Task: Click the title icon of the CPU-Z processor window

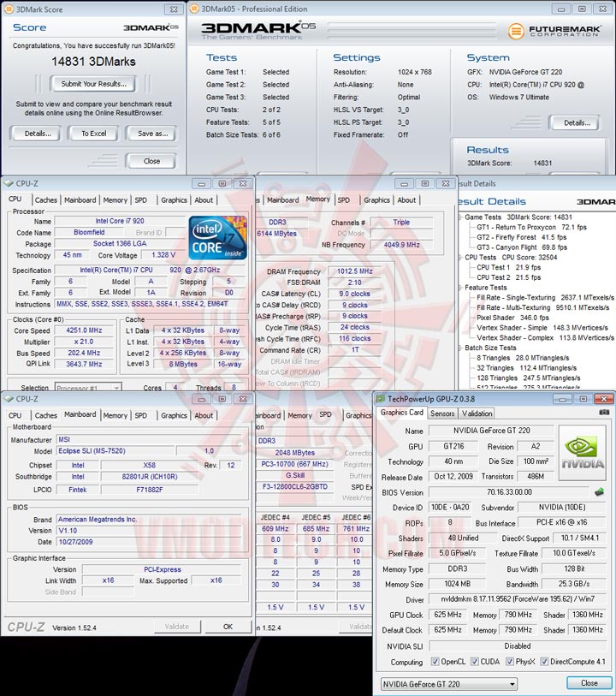Action: 9,183
